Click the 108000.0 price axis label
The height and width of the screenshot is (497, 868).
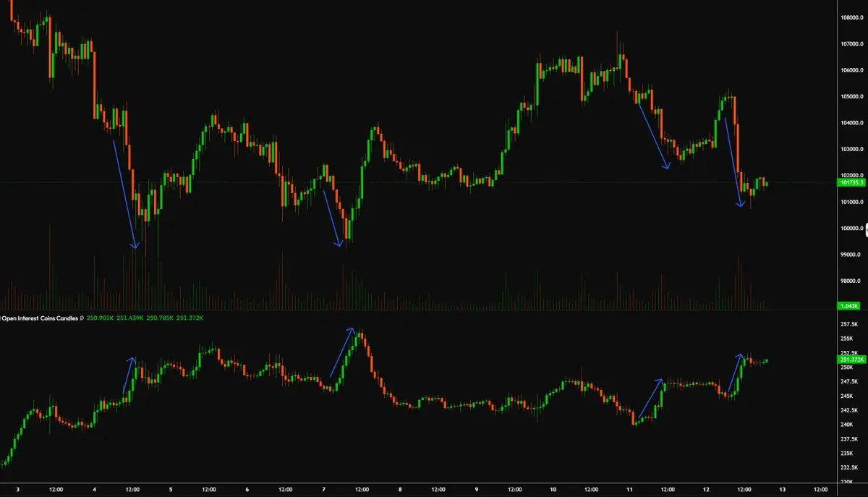tap(852, 17)
